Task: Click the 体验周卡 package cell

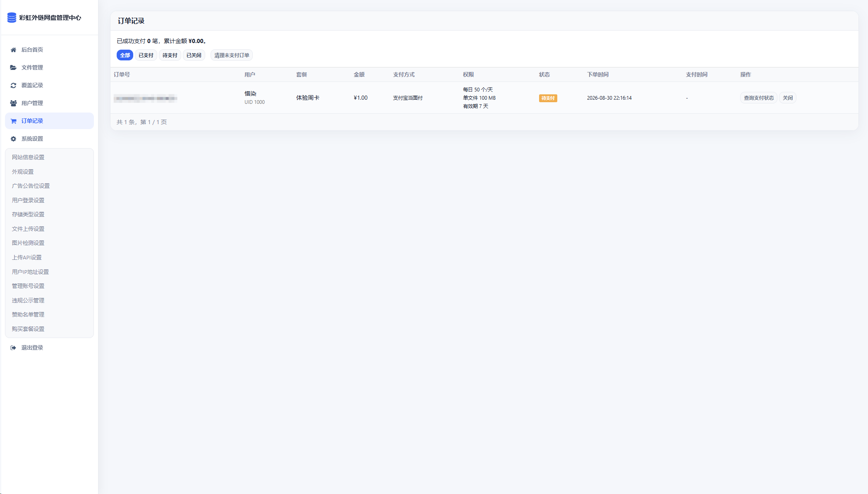Action: click(308, 98)
